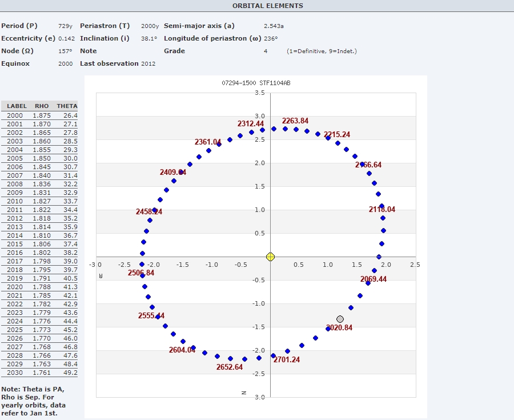Select the 2118.04 orbit point label
Viewport: 514px width, 420px height.
[x=382, y=210]
